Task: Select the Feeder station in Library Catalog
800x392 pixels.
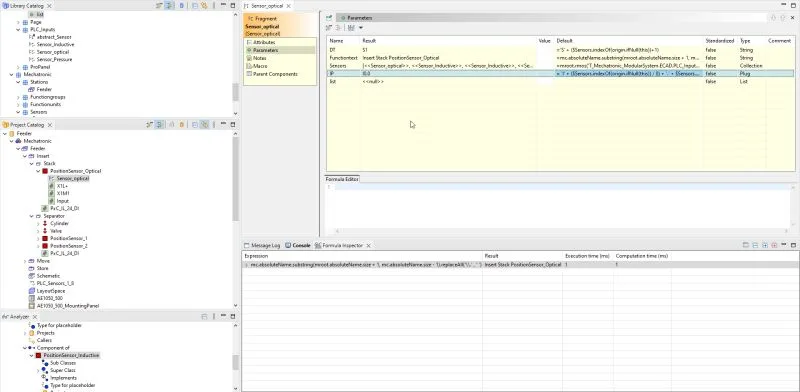Action: pyautogui.click(x=44, y=89)
